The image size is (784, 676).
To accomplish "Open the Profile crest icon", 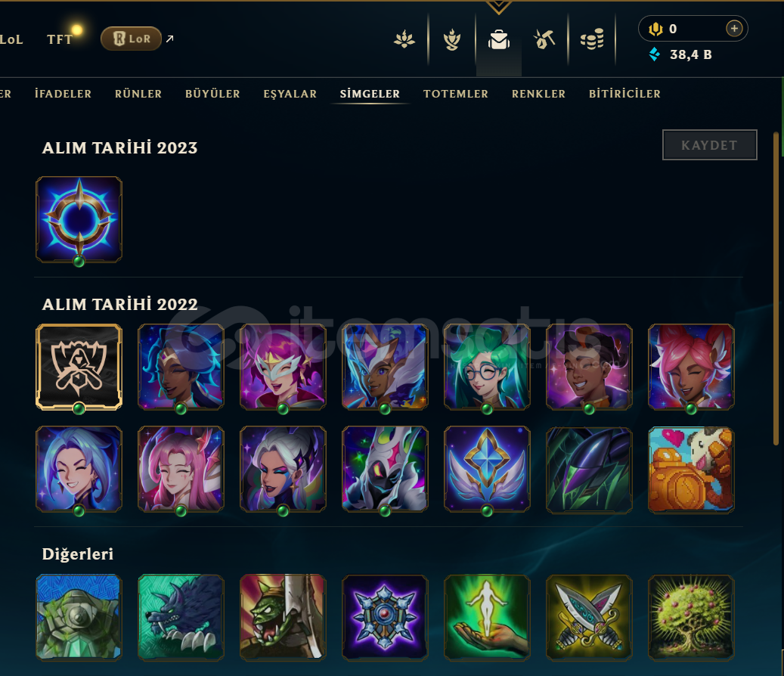I will (x=404, y=39).
